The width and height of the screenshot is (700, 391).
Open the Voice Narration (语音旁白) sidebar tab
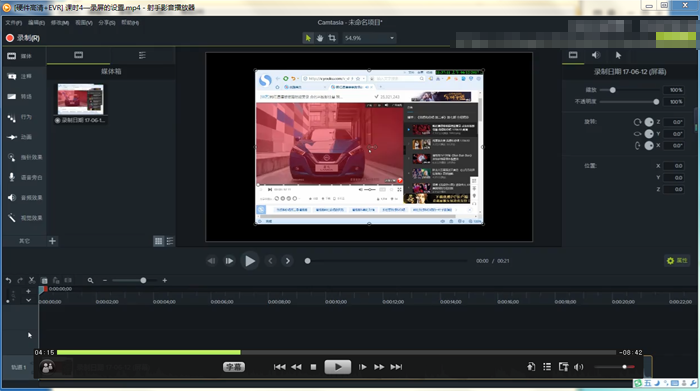pos(25,177)
